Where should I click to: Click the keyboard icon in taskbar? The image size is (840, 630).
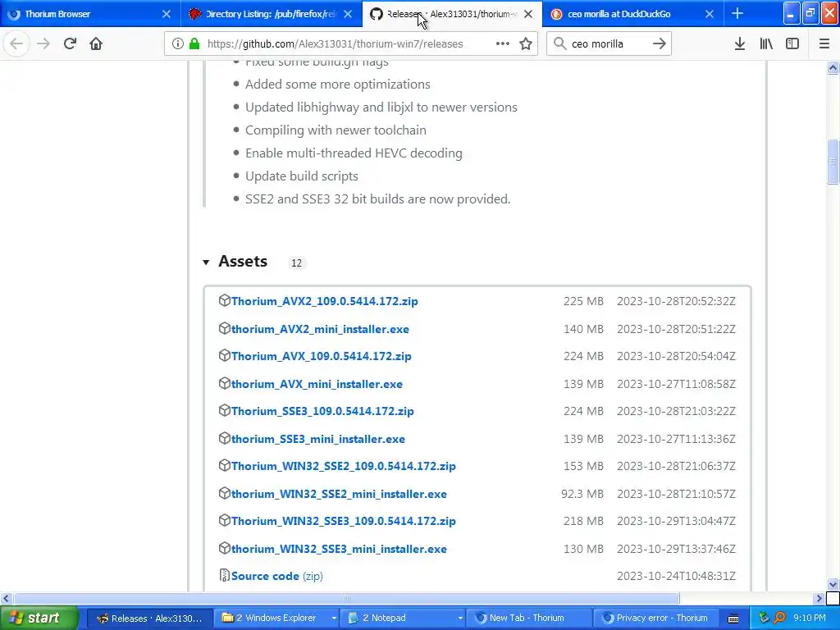coord(733,619)
